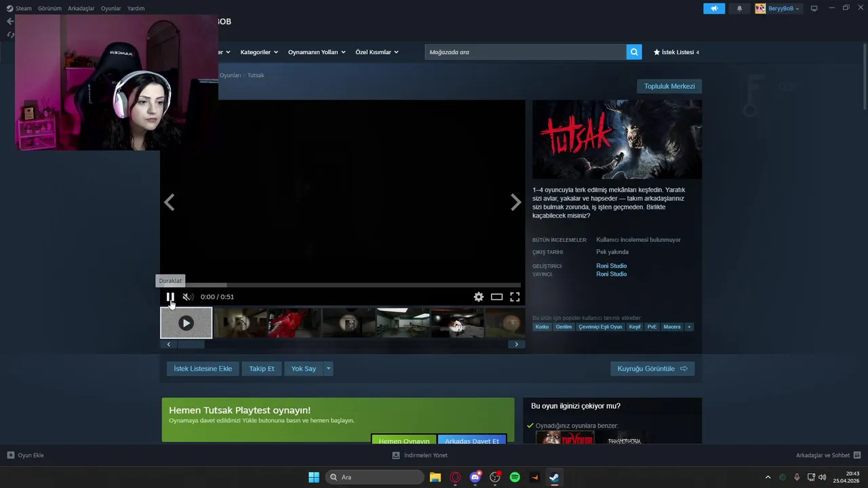Select the trailer thumbnail with play icon
Viewport: 868px width, 488px height.
coord(186,323)
